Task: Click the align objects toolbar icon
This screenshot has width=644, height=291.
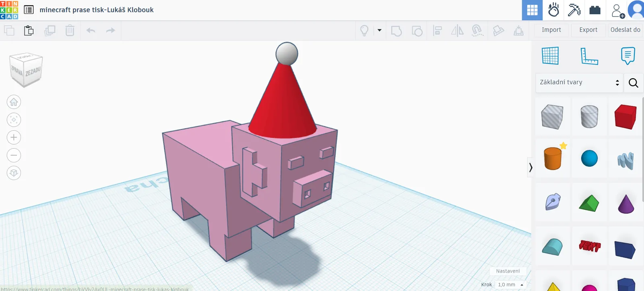Action: point(438,31)
